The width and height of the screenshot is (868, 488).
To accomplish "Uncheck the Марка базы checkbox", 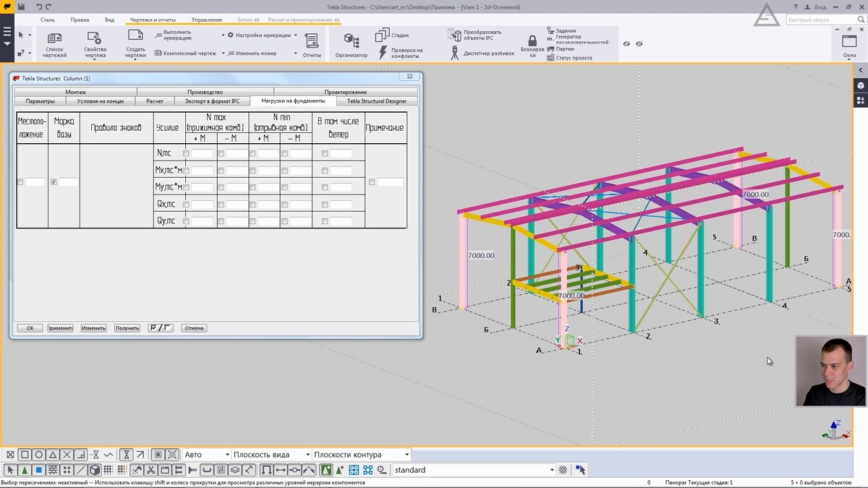I will [x=54, y=182].
